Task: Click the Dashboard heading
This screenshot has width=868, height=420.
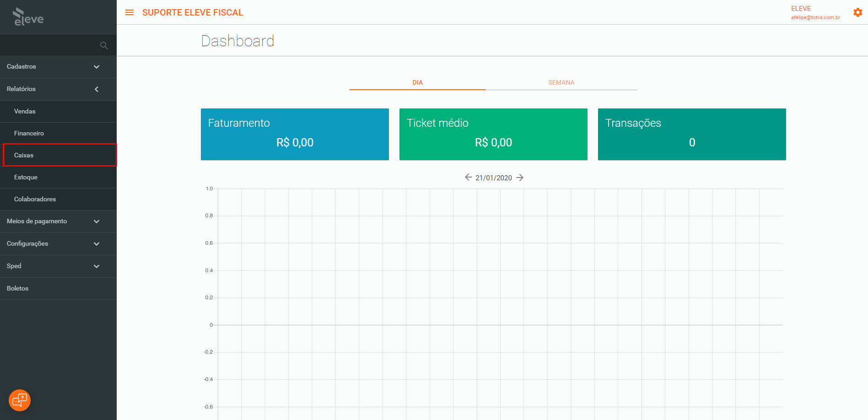Action: (x=237, y=41)
